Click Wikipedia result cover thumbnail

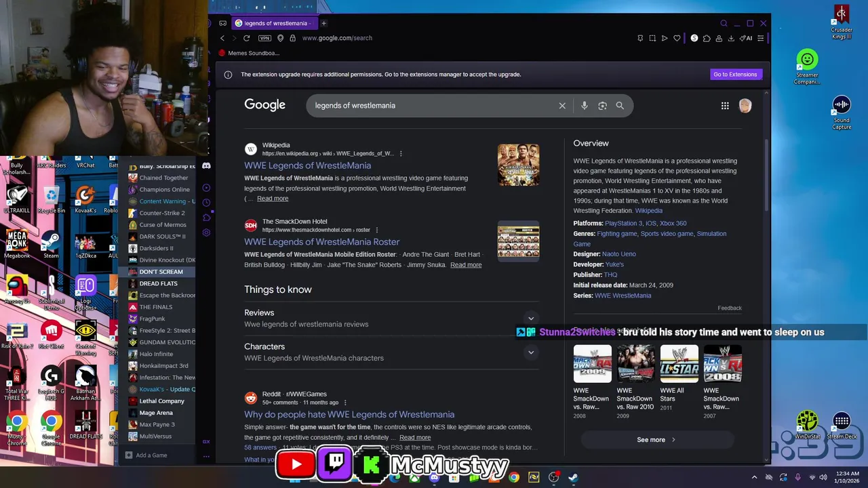pos(518,165)
